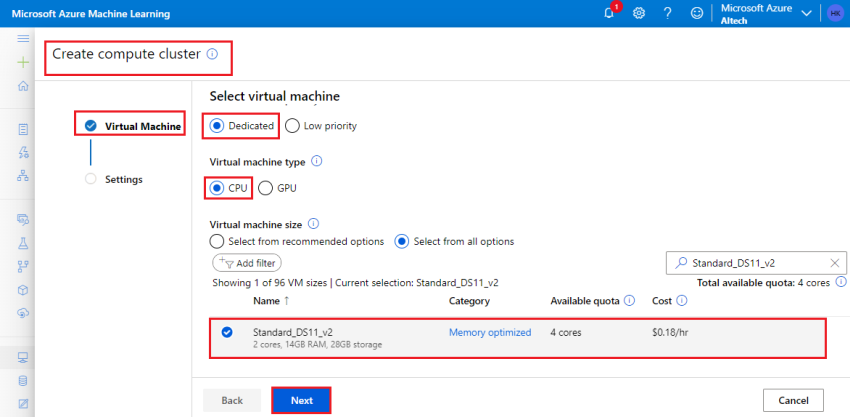Click '2 cores, 14GB RAM, 28GB storage' text
Viewport: 850px width, 417px height.
click(x=317, y=345)
